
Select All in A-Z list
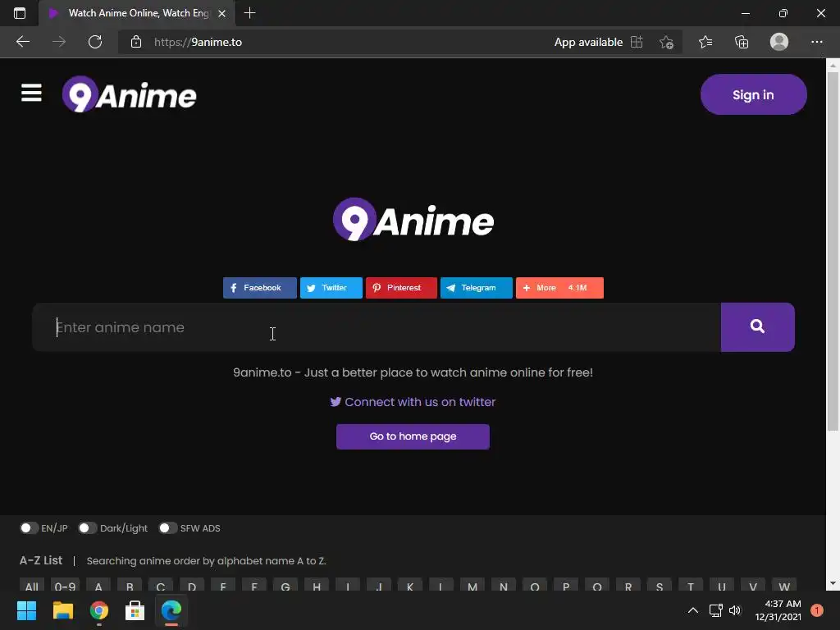32,586
